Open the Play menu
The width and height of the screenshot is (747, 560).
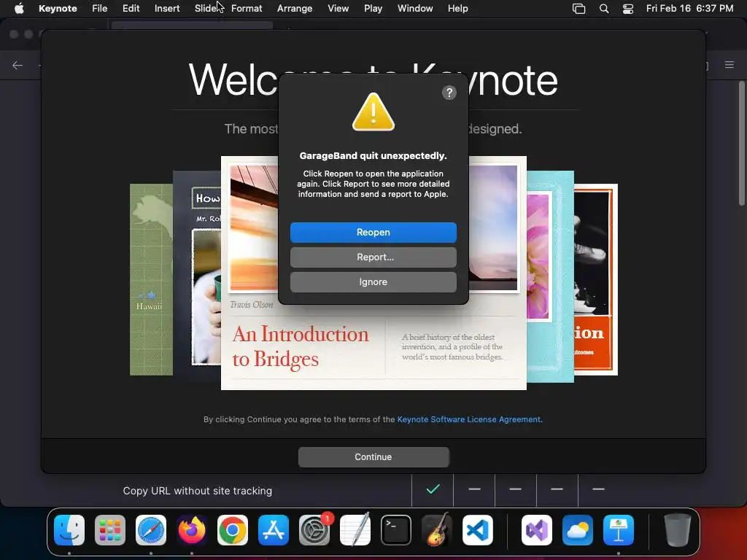[373, 9]
